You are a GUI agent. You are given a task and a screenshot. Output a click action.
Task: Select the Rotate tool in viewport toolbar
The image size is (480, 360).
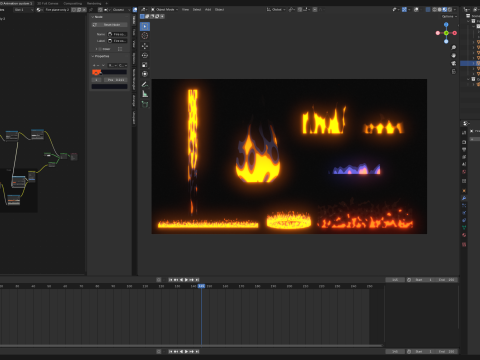tap(145, 55)
